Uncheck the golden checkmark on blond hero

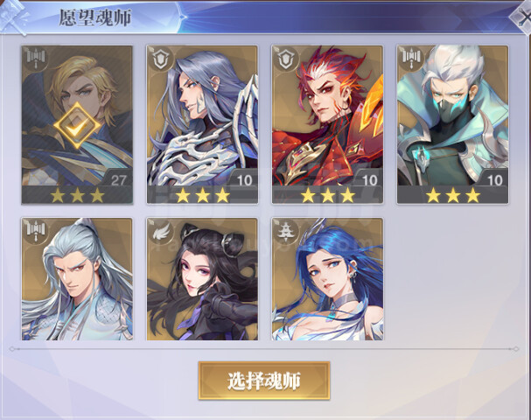coord(77,126)
